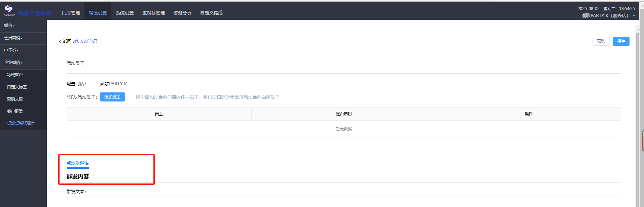The image size is (644, 207).
Task: Open the 系统设置 menu
Action: click(x=125, y=13)
